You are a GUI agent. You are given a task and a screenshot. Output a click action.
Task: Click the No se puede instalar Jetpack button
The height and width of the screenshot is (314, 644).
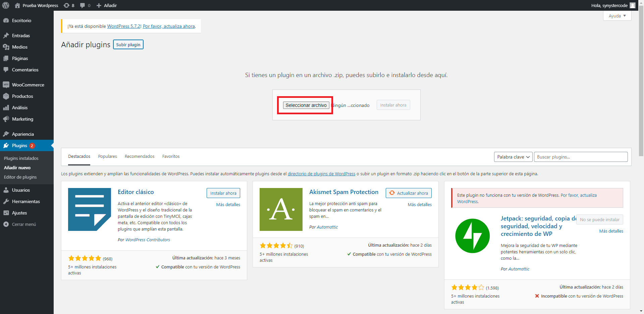600,219
